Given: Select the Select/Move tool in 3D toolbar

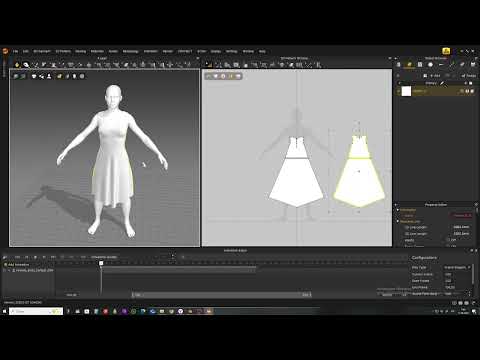Looking at the screenshot, I should click(x=26, y=65).
